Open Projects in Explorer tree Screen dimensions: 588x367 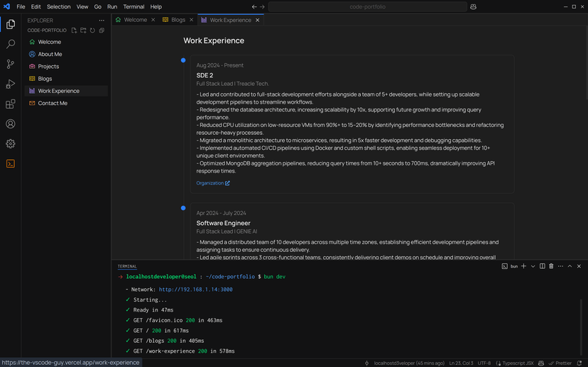(66, 66)
